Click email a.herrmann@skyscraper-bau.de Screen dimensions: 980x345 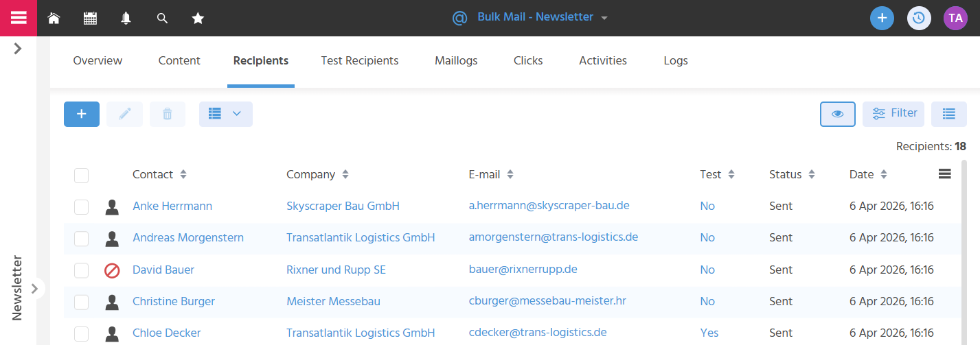point(549,205)
